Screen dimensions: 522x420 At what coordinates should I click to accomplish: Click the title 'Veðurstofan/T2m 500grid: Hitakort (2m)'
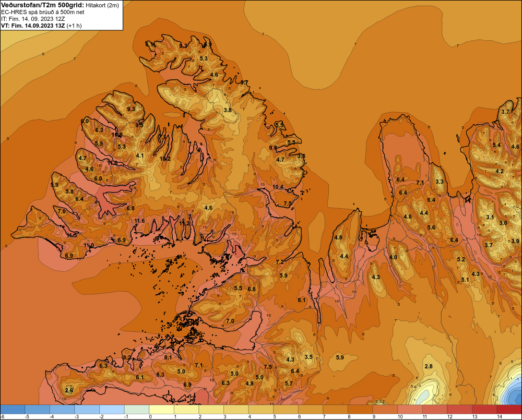point(60,5)
